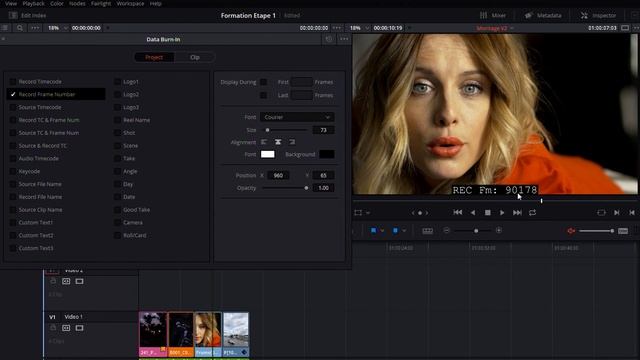Adjust the Opacity slider

285,188
